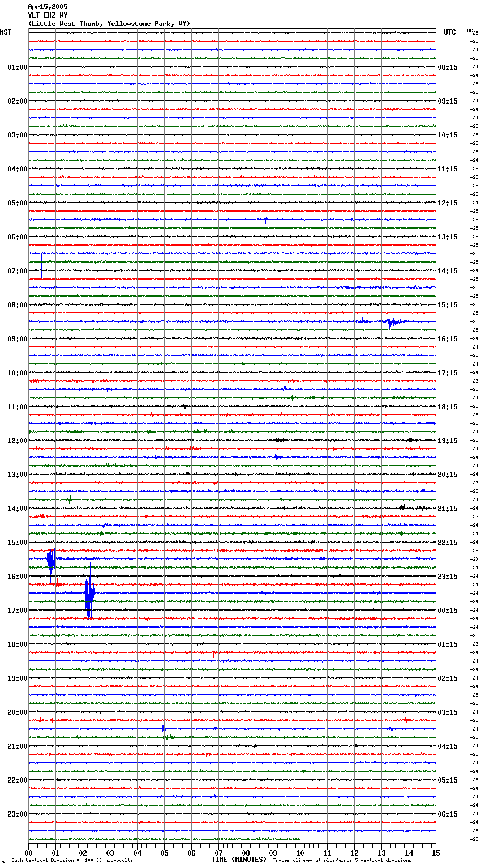Click the 16:00 MST time label
Screen dimensions: 481x868
tap(18, 577)
